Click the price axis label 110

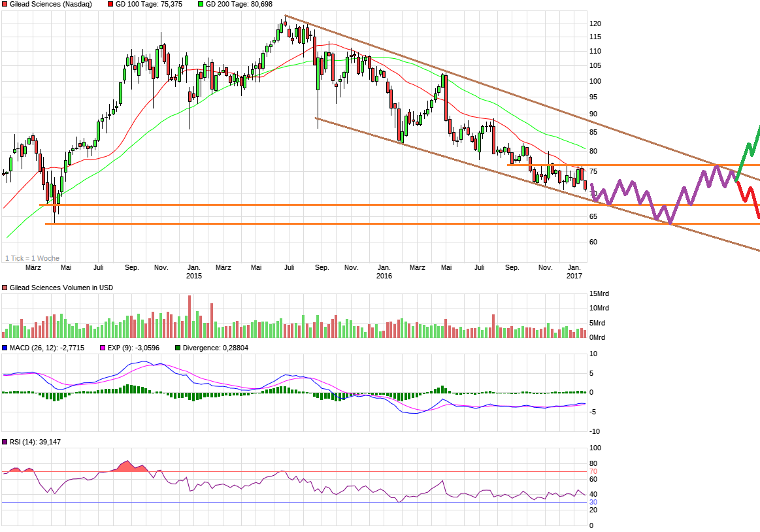point(595,51)
